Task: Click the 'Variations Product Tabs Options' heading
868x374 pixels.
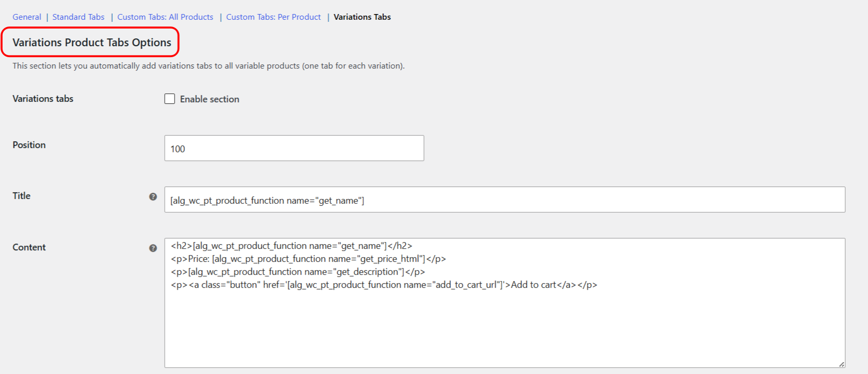Action: [x=92, y=43]
